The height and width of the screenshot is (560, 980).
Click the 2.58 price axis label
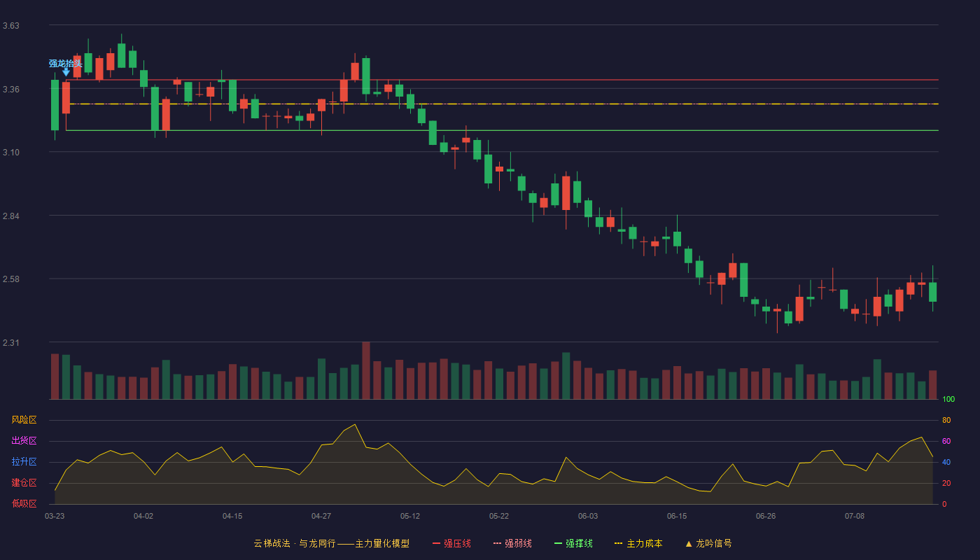(x=11, y=279)
